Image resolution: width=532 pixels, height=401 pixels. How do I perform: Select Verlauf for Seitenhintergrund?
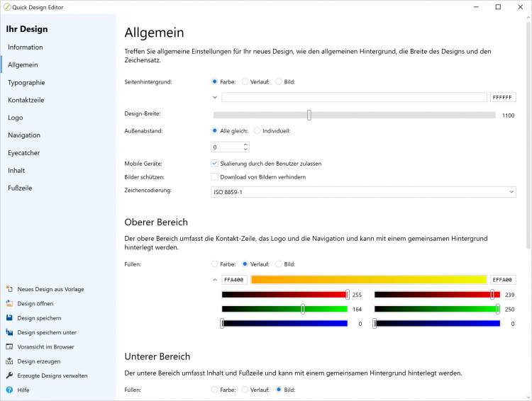tap(245, 81)
